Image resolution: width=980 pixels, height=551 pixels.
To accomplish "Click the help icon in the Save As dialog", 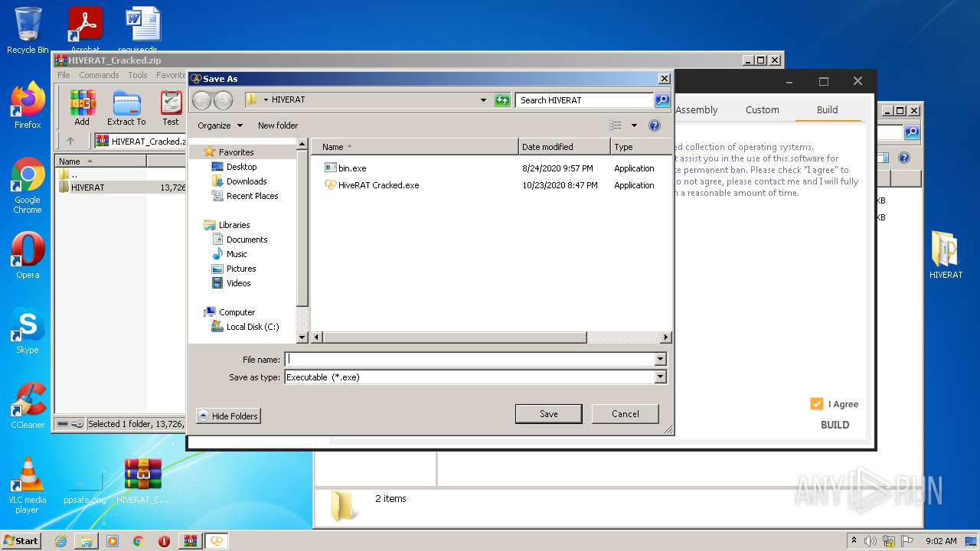I will pos(655,126).
